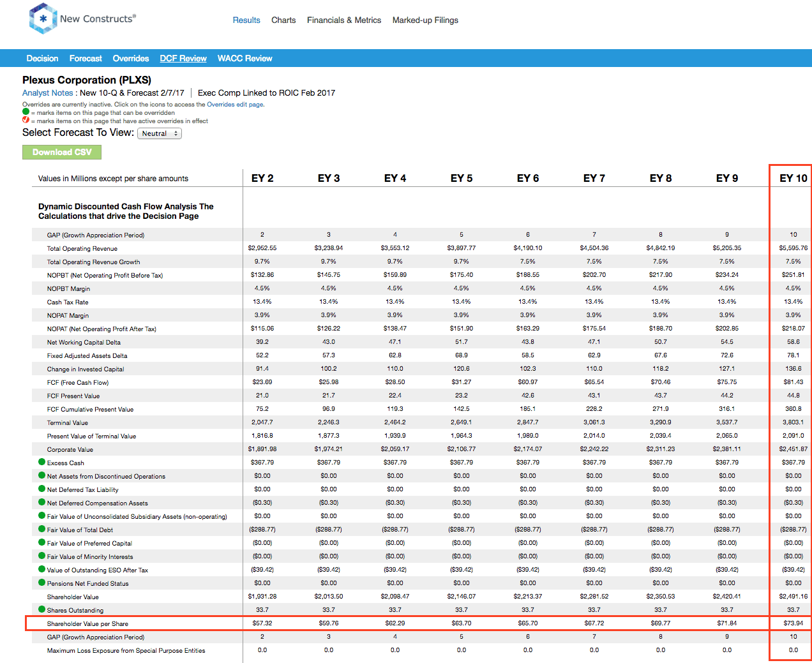Click the Corporate Value row label
The image size is (812, 663).
coord(70,449)
